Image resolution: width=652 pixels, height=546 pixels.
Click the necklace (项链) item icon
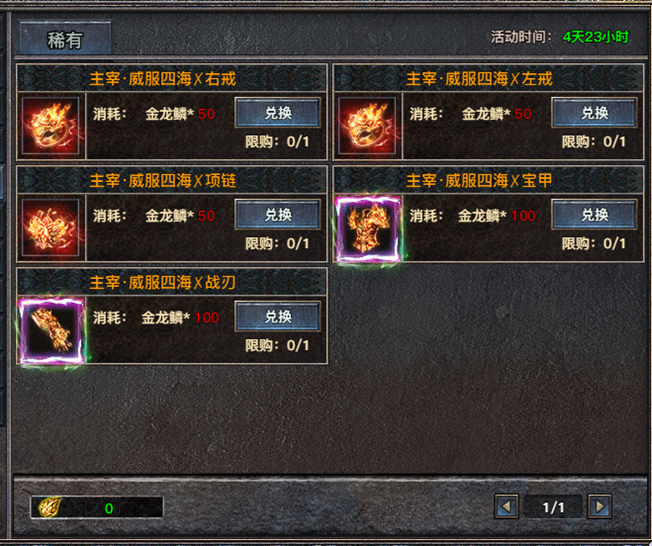[50, 227]
